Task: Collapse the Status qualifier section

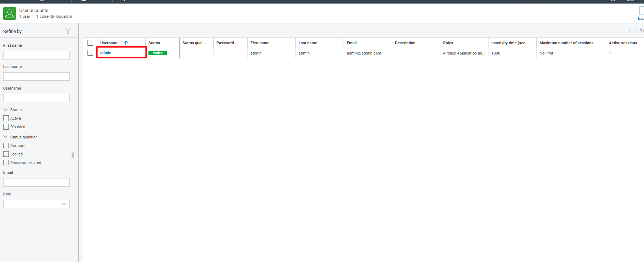Action: point(5,137)
